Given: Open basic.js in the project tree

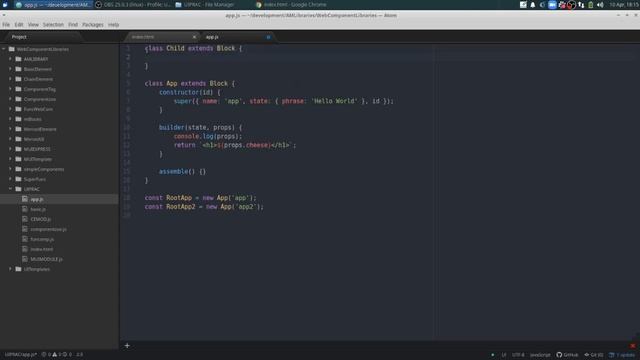Looking at the screenshot, I should click(38, 209).
